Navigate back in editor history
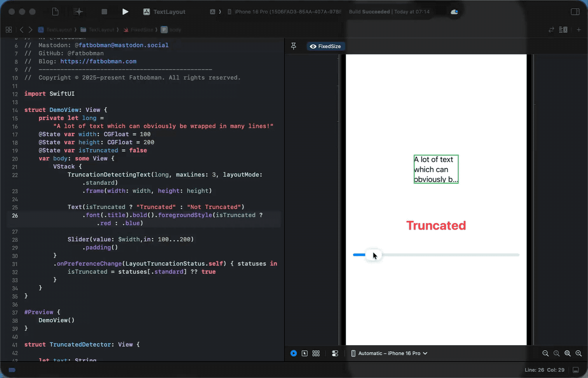588x378 pixels. [22, 30]
